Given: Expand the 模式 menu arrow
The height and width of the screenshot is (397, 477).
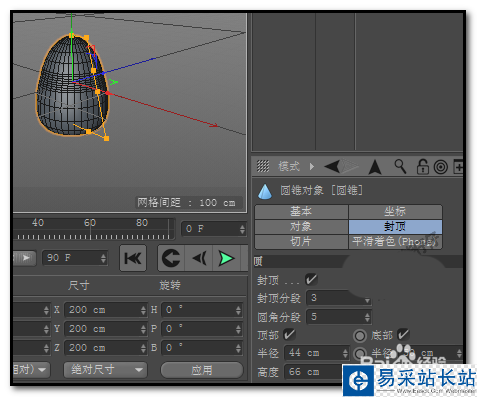Looking at the screenshot, I should pyautogui.click(x=312, y=166).
